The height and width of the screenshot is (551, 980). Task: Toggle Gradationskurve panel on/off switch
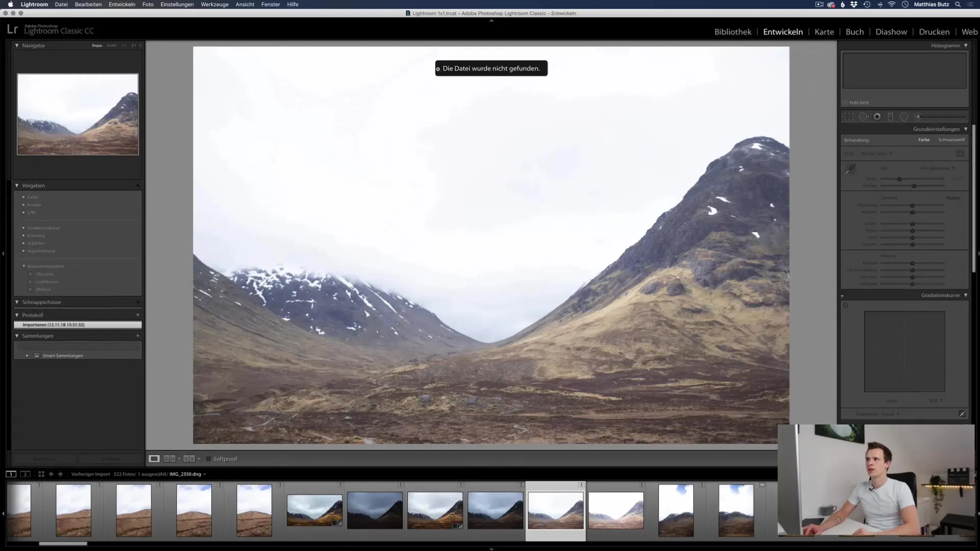coord(842,295)
